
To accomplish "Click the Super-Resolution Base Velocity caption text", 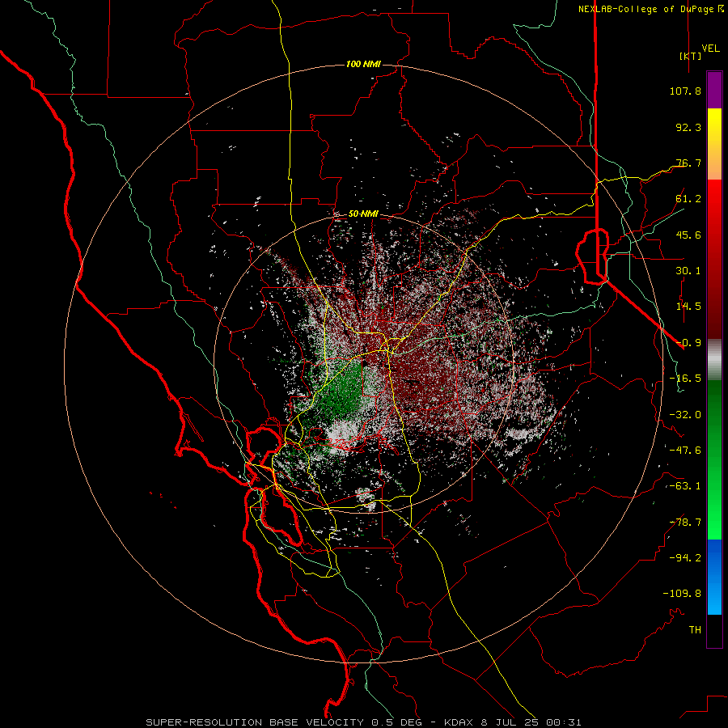I will (x=363, y=722).
